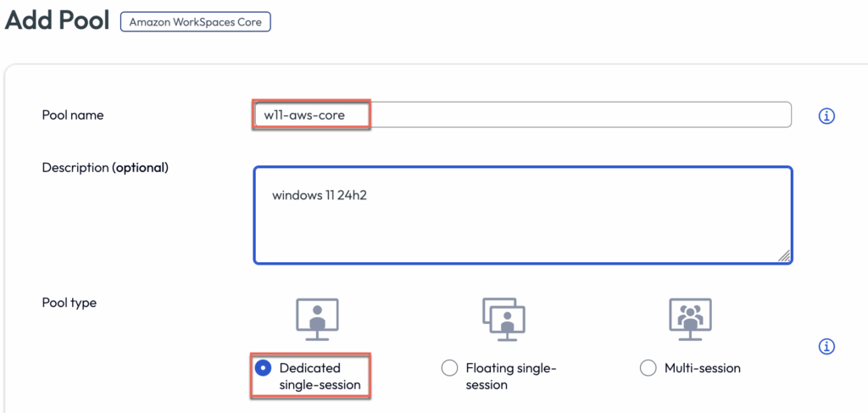Click the Dedicated single-session monitor icon

click(x=317, y=318)
